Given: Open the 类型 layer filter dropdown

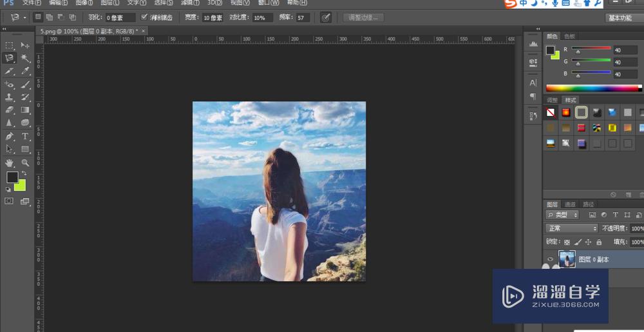Looking at the screenshot, I should click(x=563, y=215).
